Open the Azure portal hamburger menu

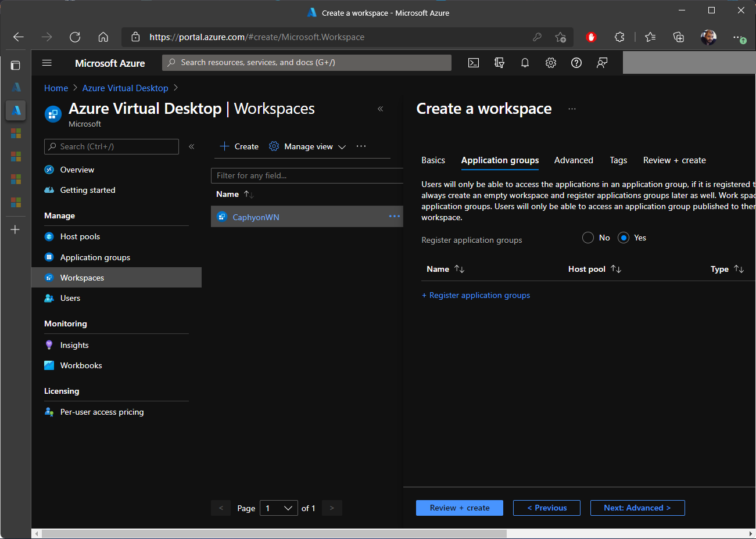[47, 63]
